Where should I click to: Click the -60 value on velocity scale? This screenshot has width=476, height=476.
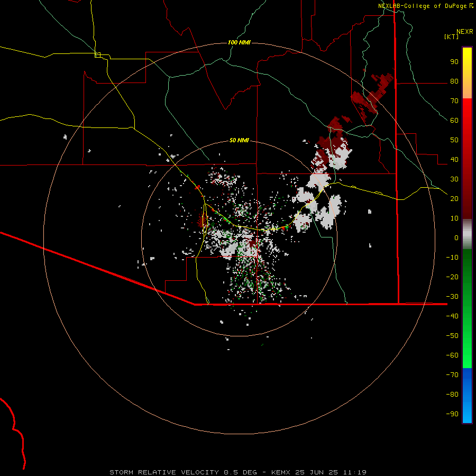452,355
